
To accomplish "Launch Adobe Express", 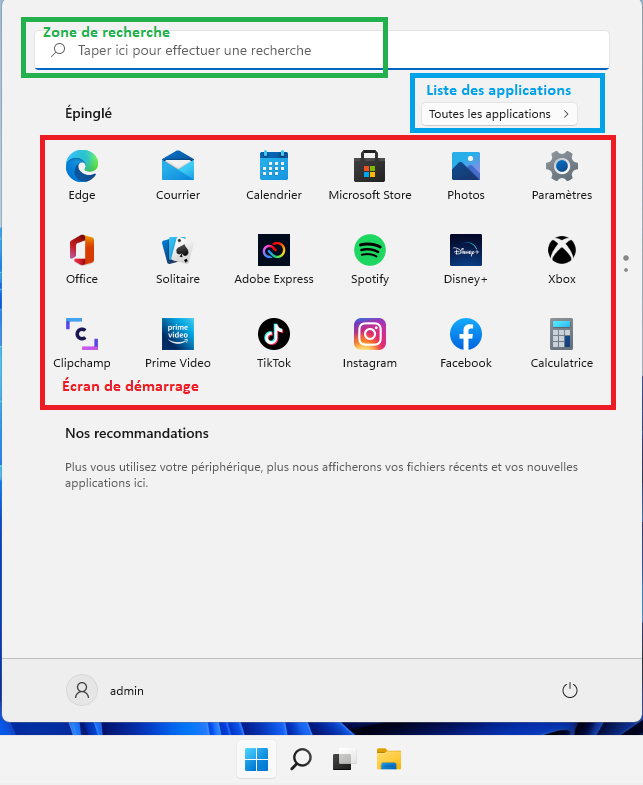I will [274, 250].
